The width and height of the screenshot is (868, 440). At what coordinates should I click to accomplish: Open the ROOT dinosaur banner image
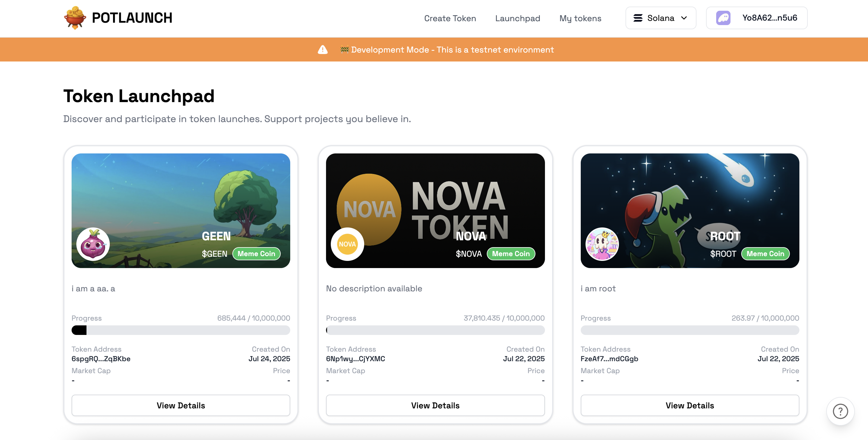pyautogui.click(x=690, y=210)
